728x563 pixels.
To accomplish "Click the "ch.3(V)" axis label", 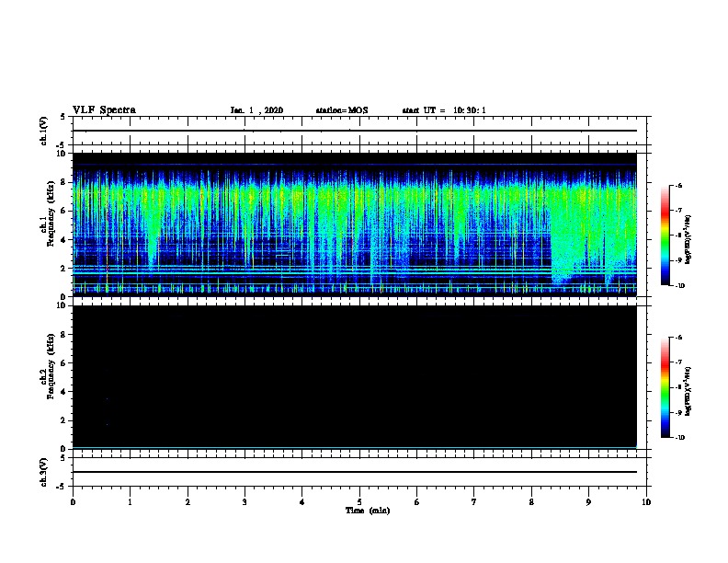I will pyautogui.click(x=44, y=472).
